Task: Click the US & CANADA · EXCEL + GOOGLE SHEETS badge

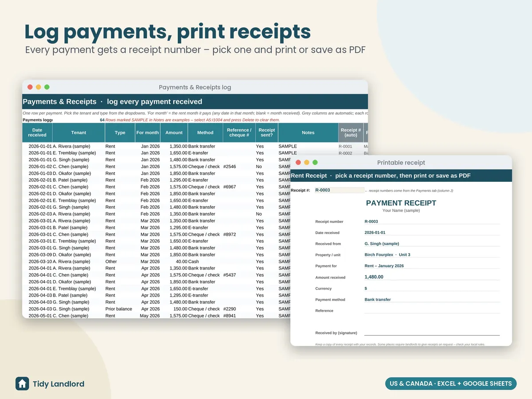Action: [x=450, y=383]
